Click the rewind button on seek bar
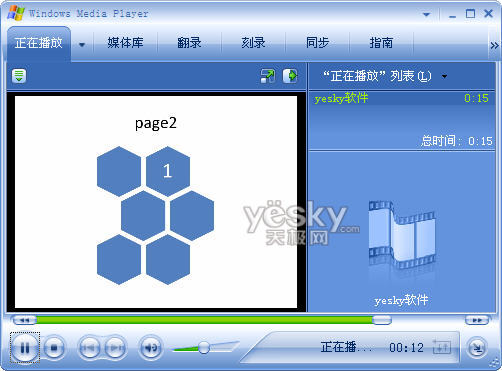Screen dimensions: 502x371 pyautogui.click(x=24, y=320)
